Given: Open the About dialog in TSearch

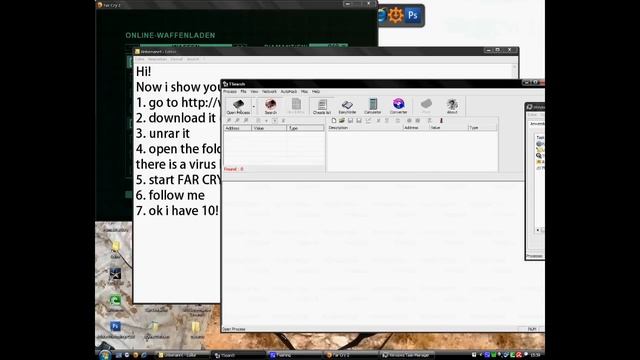Looking at the screenshot, I should point(452,106).
